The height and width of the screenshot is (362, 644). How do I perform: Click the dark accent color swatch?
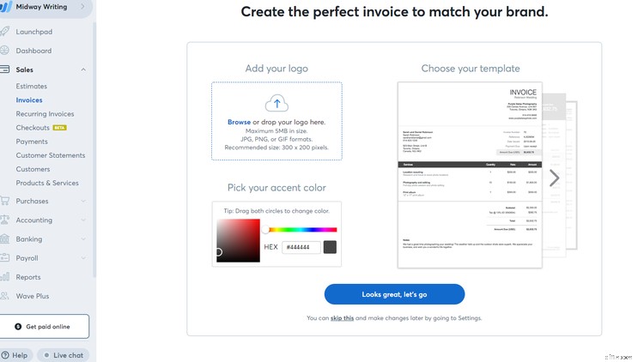click(x=330, y=247)
